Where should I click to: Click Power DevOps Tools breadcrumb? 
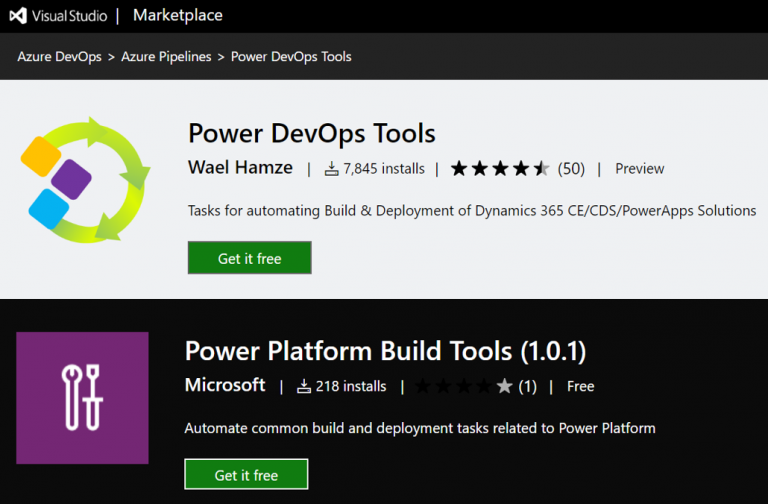(x=291, y=57)
